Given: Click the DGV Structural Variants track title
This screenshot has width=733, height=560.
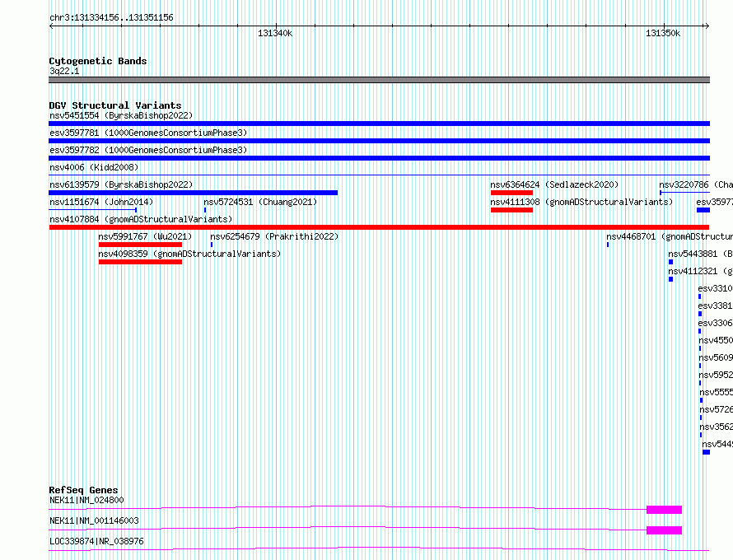Looking at the screenshot, I should pos(115,105).
